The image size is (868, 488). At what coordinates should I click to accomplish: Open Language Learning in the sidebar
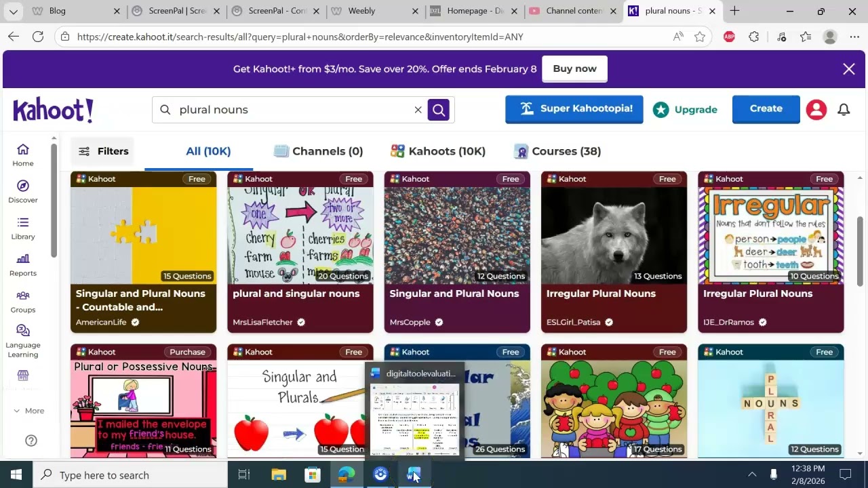pyautogui.click(x=23, y=341)
